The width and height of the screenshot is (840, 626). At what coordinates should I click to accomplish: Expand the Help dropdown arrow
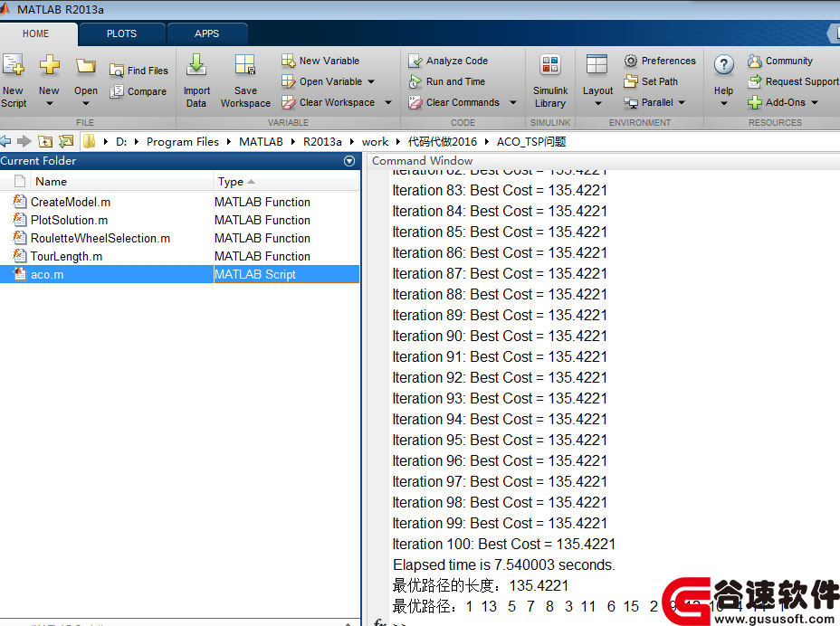724,103
